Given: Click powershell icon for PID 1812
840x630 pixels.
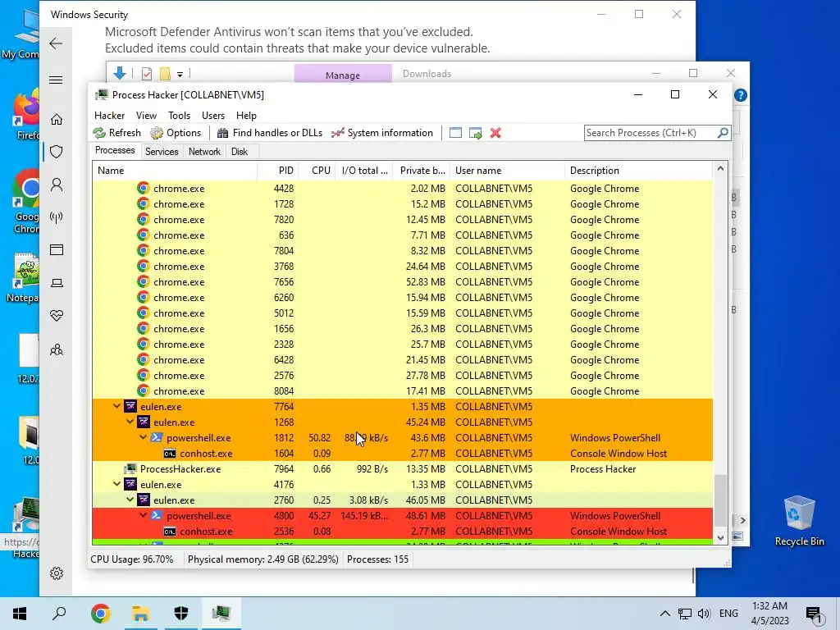Looking at the screenshot, I should tap(157, 437).
